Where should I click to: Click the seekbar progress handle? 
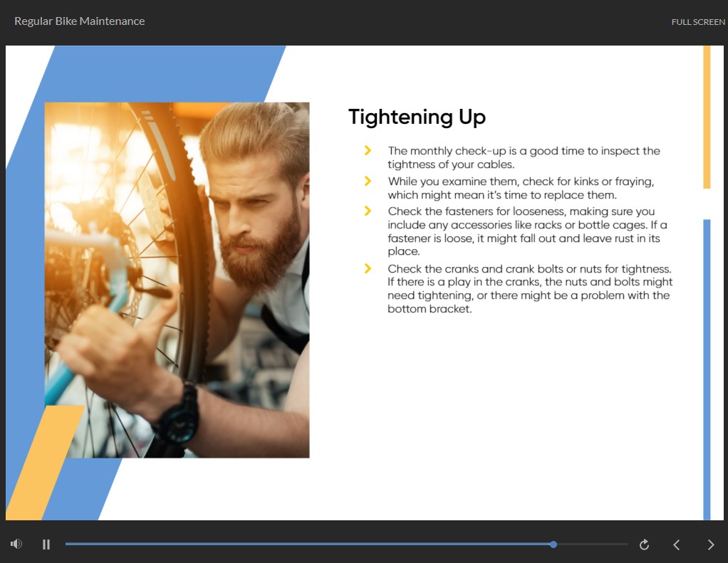(x=553, y=544)
